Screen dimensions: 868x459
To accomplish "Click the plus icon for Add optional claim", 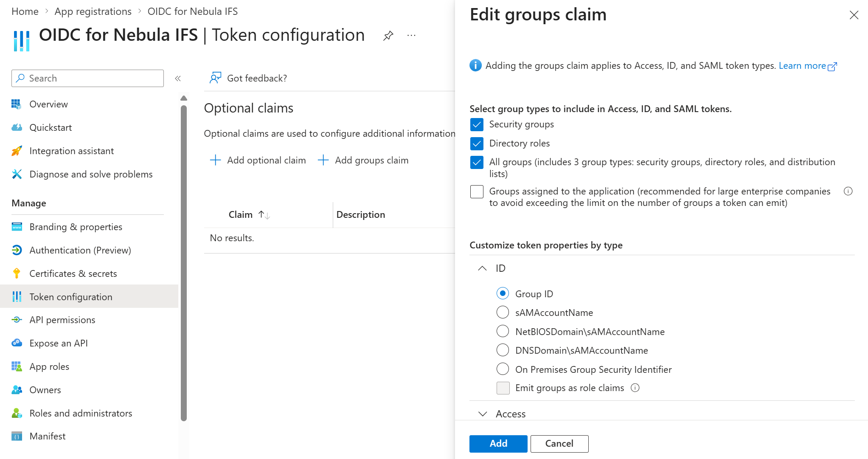I will [216, 160].
